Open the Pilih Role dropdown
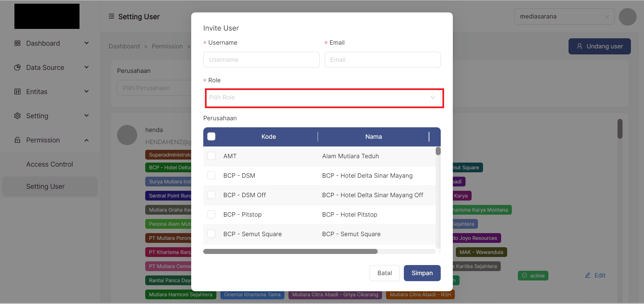 (x=322, y=97)
